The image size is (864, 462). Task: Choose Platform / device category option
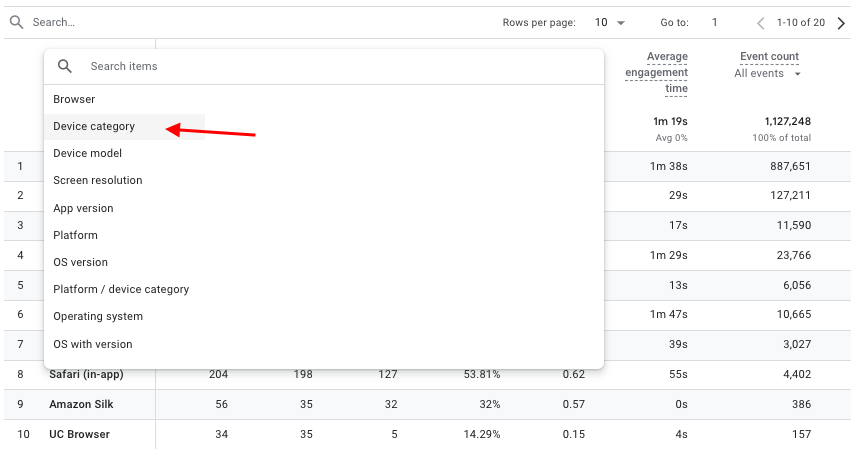121,290
